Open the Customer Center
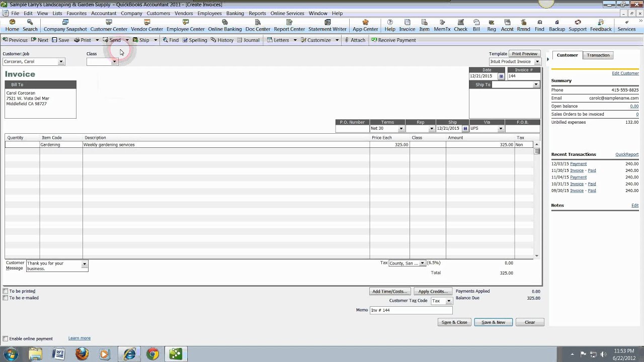 pos(109,26)
